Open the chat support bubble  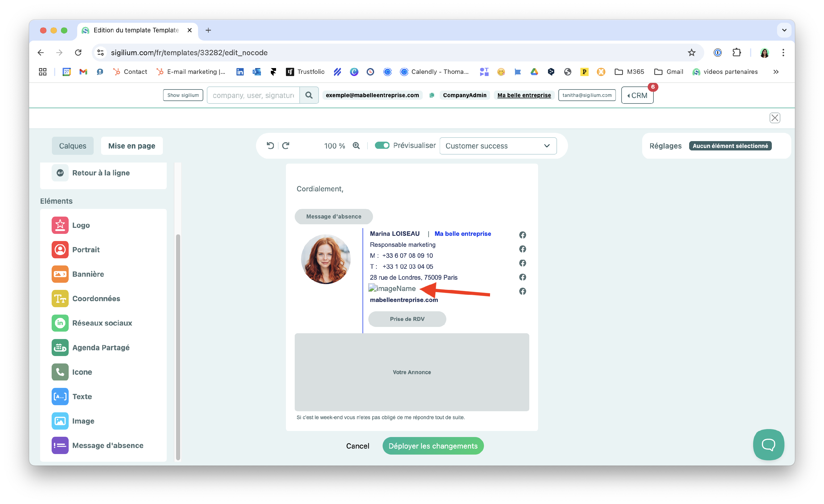(x=768, y=444)
